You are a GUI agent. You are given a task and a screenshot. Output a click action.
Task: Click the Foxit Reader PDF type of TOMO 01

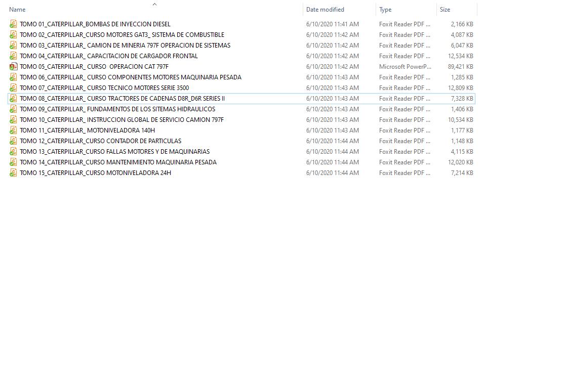(x=404, y=24)
